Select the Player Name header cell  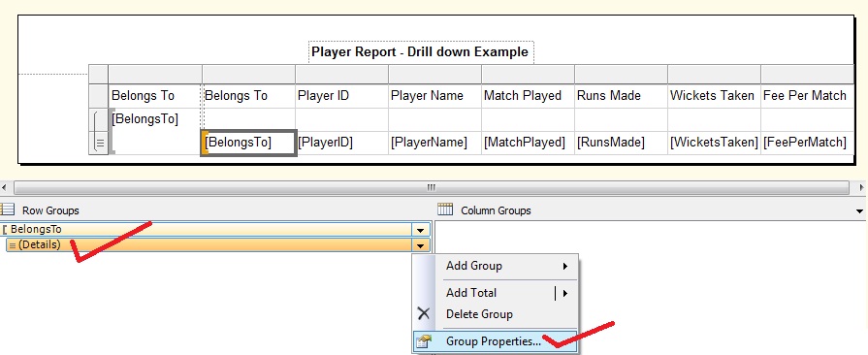point(434,96)
